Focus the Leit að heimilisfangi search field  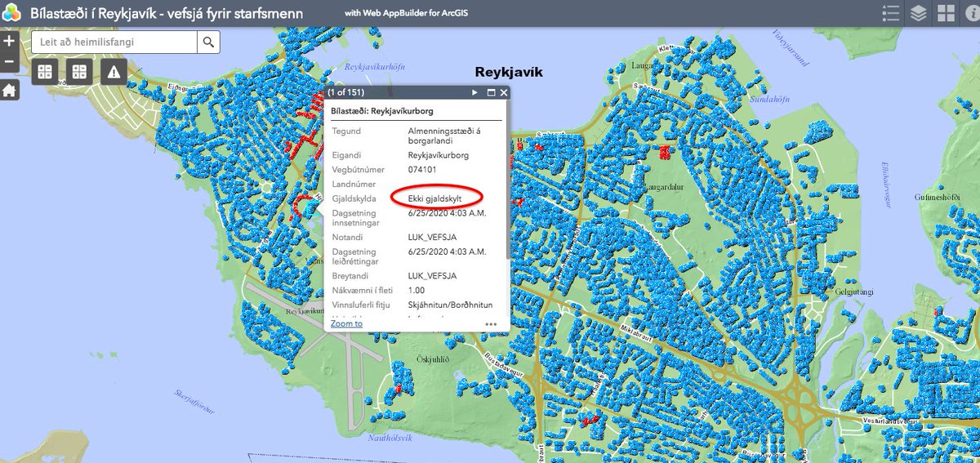114,42
